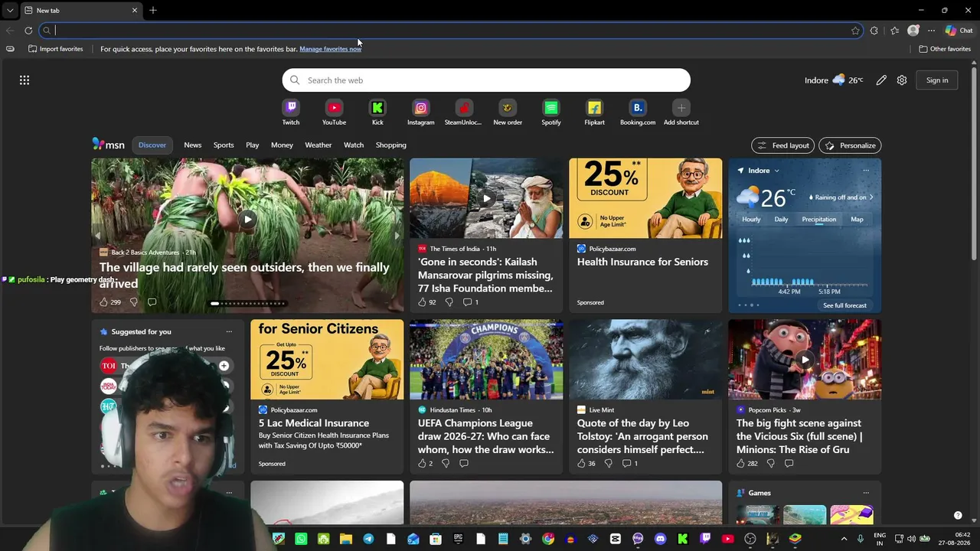Image resolution: width=980 pixels, height=551 pixels.
Task: Open the Instagram shortcut tile
Action: [x=420, y=112]
